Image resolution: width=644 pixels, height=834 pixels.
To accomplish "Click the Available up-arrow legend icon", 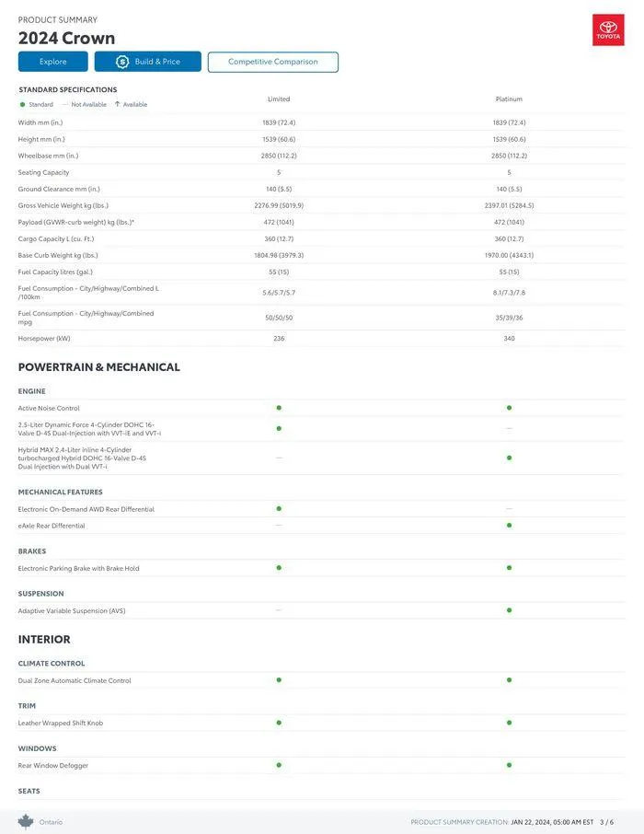I will click(x=117, y=104).
